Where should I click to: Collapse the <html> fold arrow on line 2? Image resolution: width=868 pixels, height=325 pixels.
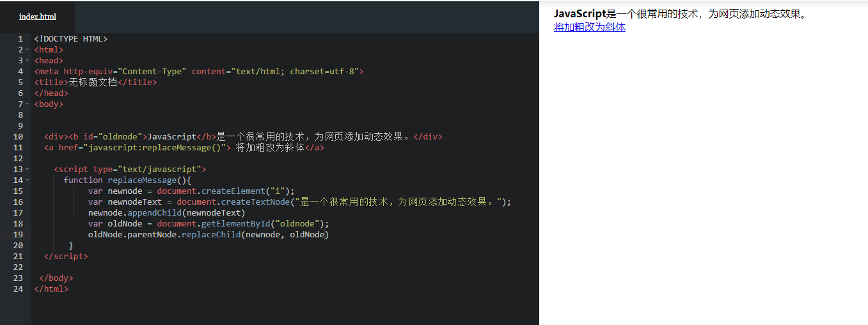[28, 50]
